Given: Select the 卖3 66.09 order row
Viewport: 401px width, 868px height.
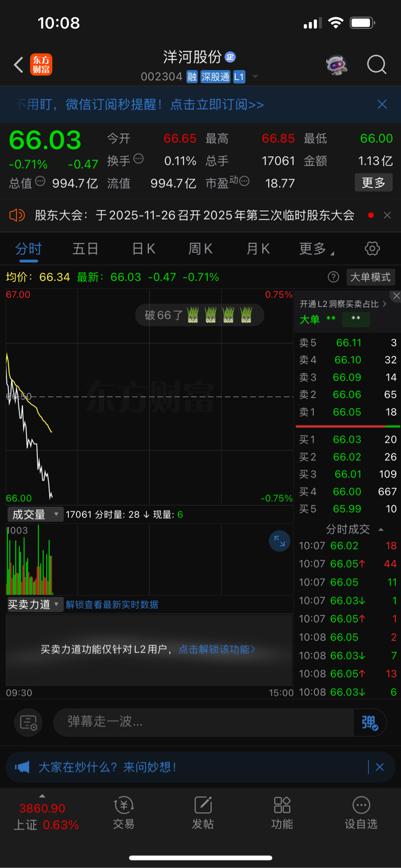Looking at the screenshot, I should click(348, 377).
